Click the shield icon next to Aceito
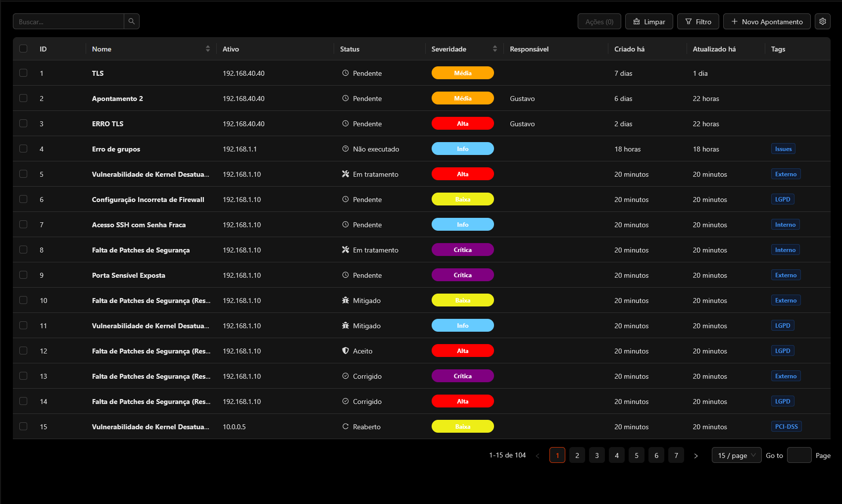Screen dimensions: 842x504 346,351
